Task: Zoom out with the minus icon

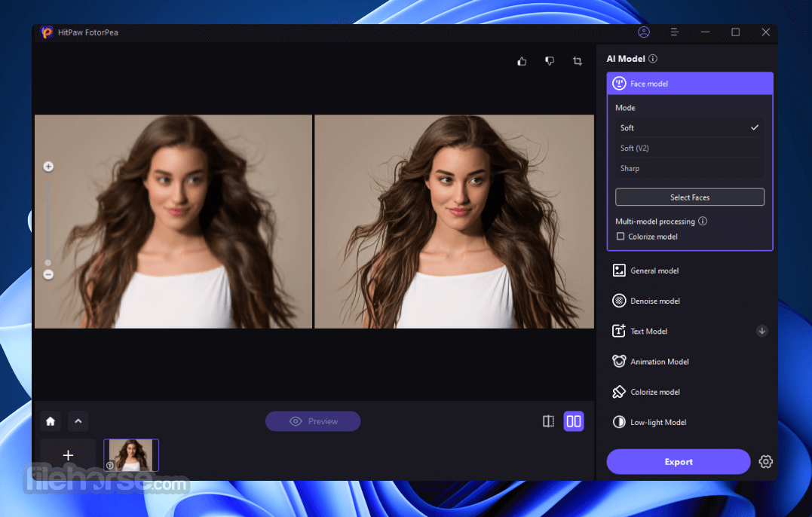Action: coord(48,275)
